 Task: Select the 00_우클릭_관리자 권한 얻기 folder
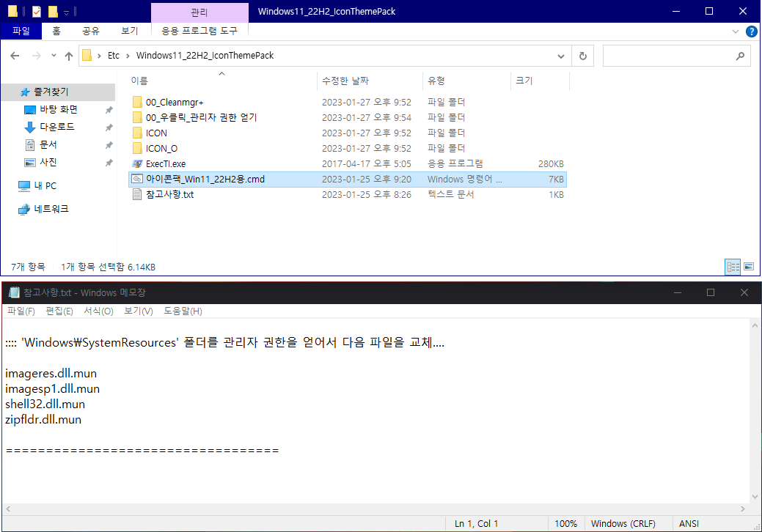coord(348,117)
